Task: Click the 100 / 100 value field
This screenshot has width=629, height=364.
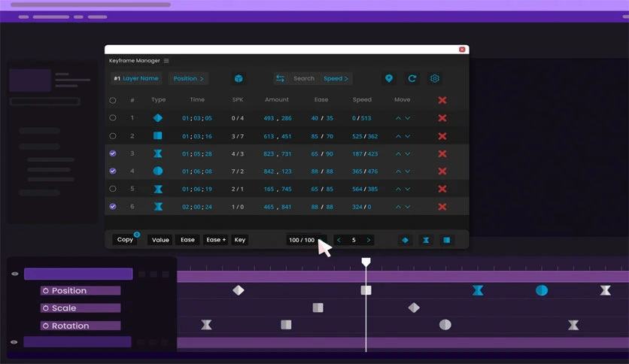Action: pyautogui.click(x=302, y=240)
